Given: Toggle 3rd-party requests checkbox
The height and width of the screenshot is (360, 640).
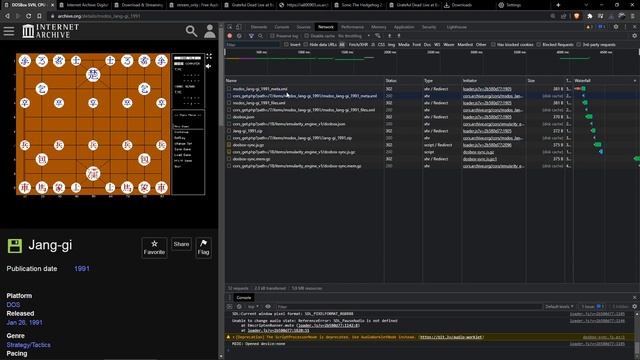Looking at the screenshot, I should [579, 44].
